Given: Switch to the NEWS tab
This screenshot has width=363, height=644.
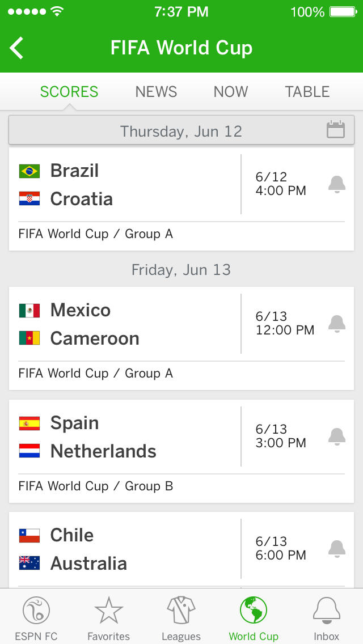Looking at the screenshot, I should click(x=156, y=92).
